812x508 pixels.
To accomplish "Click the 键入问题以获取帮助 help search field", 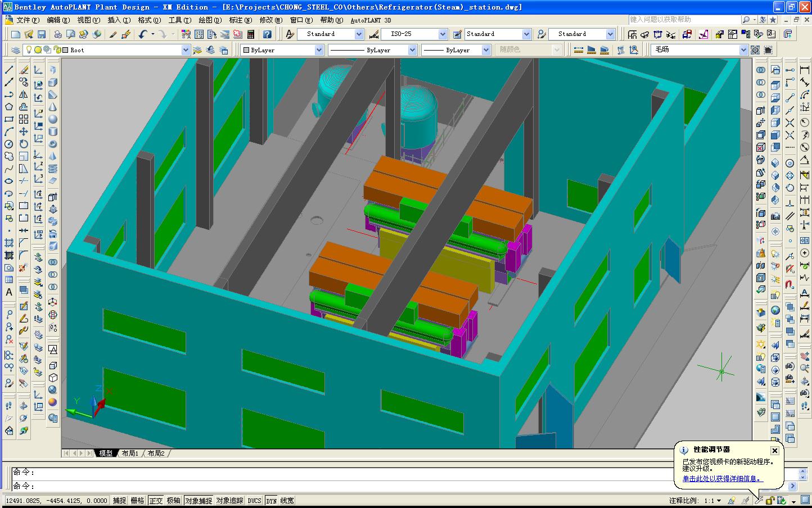I will [684, 20].
